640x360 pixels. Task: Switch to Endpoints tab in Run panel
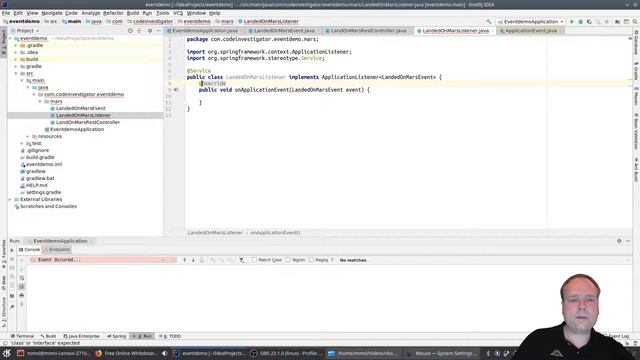click(x=57, y=249)
